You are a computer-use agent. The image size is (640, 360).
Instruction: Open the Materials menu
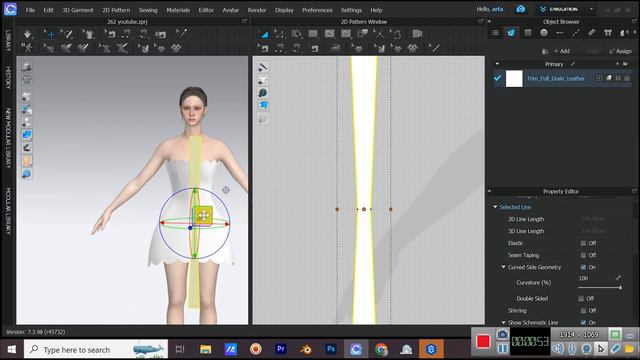tap(178, 10)
